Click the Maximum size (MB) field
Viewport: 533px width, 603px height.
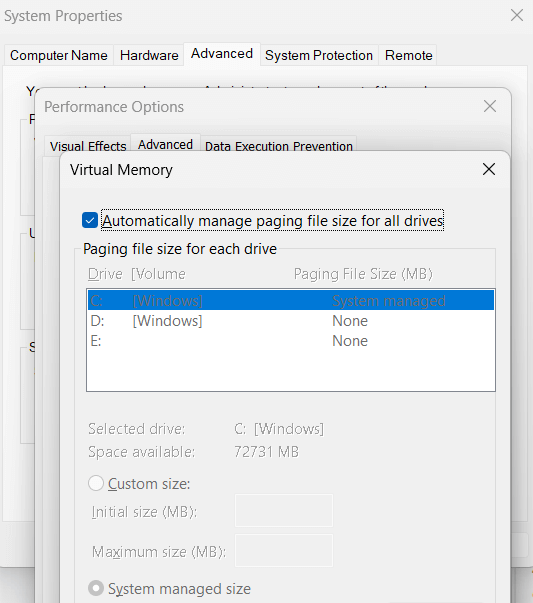284,551
